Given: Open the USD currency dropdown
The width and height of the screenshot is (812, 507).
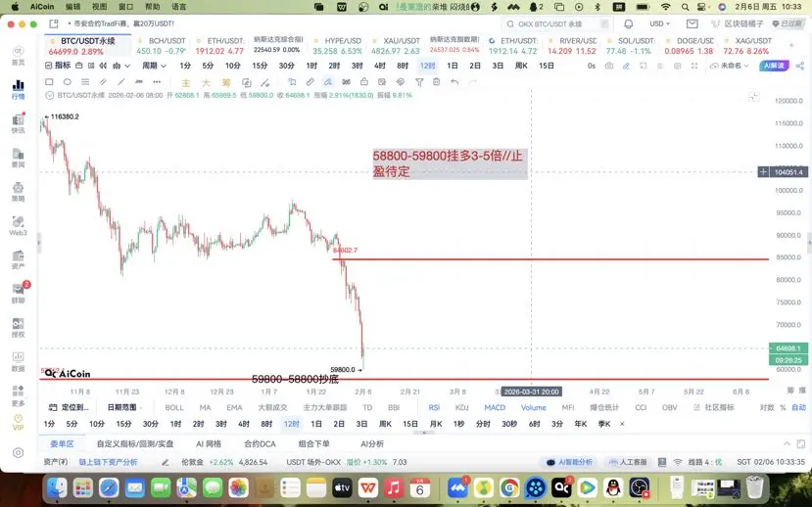Looking at the screenshot, I should 660,23.
